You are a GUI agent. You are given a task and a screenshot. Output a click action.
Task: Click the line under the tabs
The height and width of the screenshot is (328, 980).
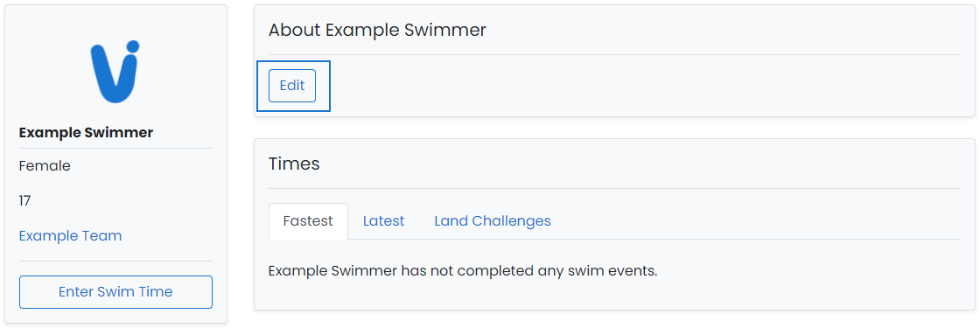[614, 240]
